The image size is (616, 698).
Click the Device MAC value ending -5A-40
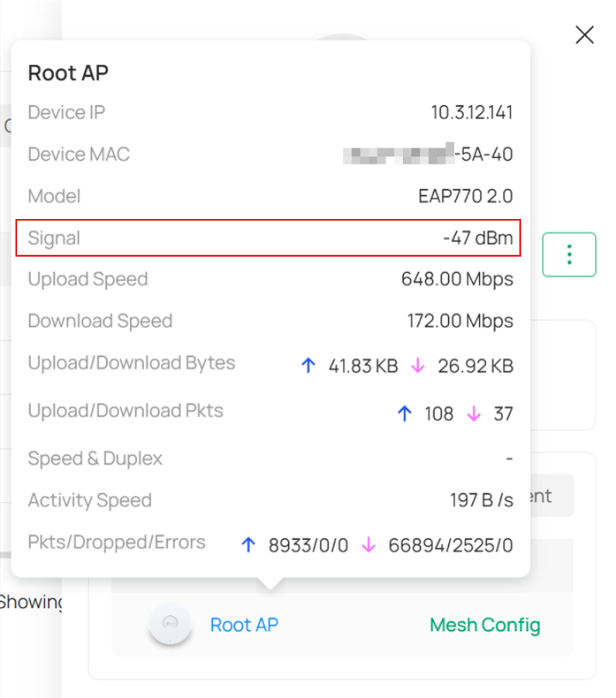[428, 154]
